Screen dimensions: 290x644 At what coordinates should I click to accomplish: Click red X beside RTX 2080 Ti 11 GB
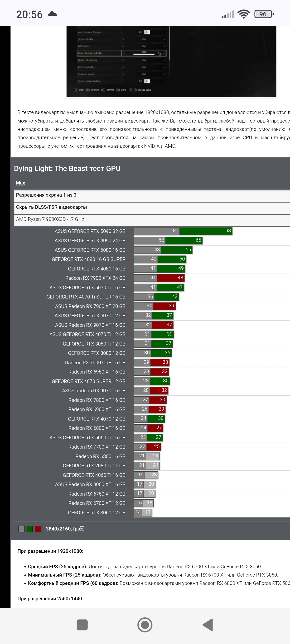click(x=129, y=466)
